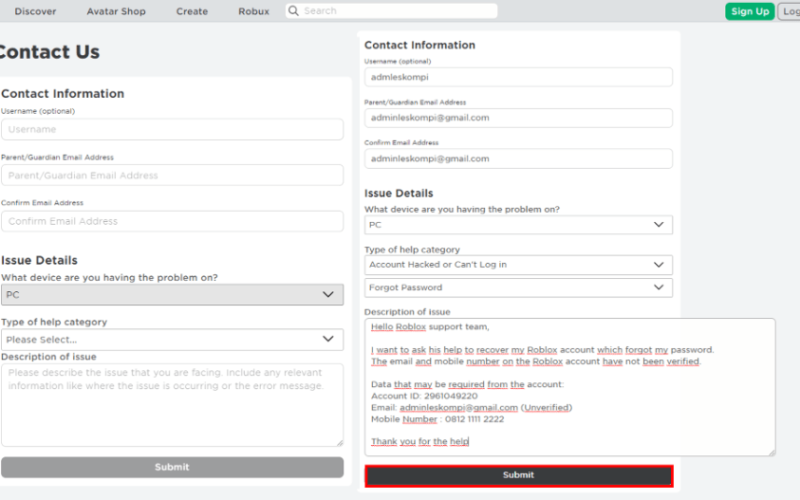Click the 'Hello Roblox support team,' line

[430, 327]
